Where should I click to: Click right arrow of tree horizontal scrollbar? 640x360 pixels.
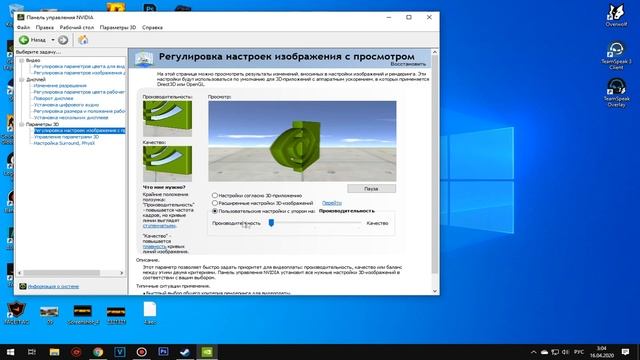coord(122,273)
